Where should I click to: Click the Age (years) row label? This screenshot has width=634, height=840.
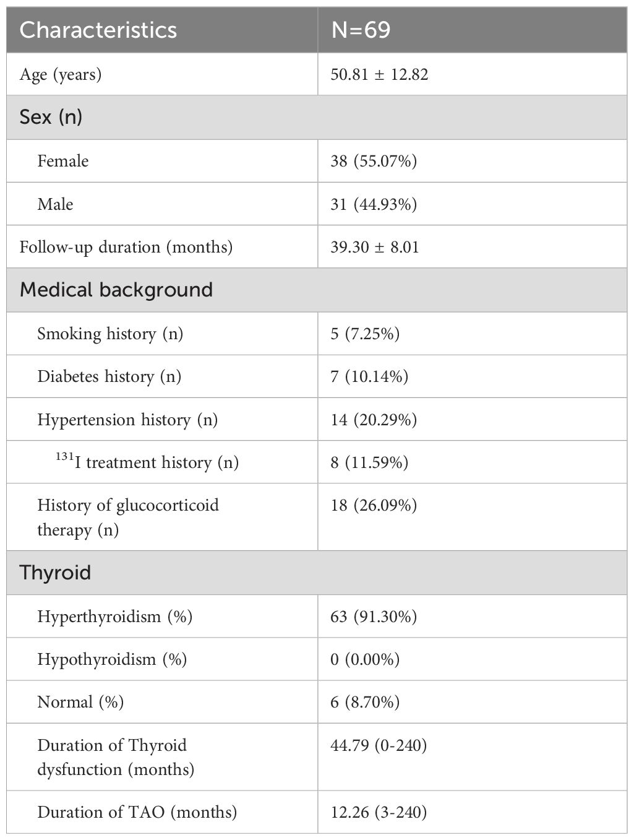click(x=61, y=75)
